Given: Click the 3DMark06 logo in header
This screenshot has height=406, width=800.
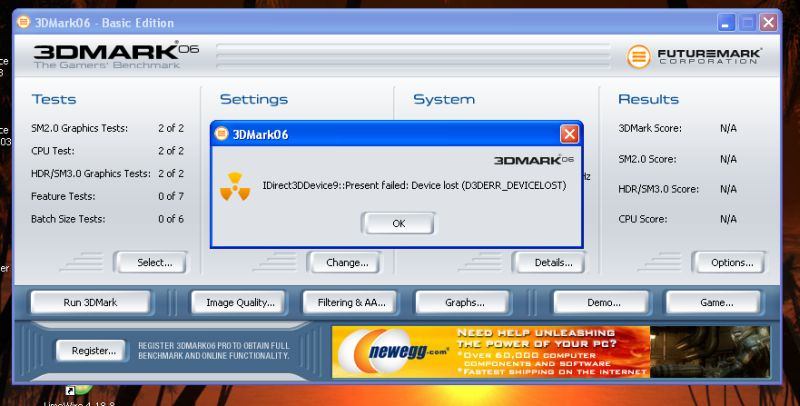Looking at the screenshot, I should [x=116, y=55].
